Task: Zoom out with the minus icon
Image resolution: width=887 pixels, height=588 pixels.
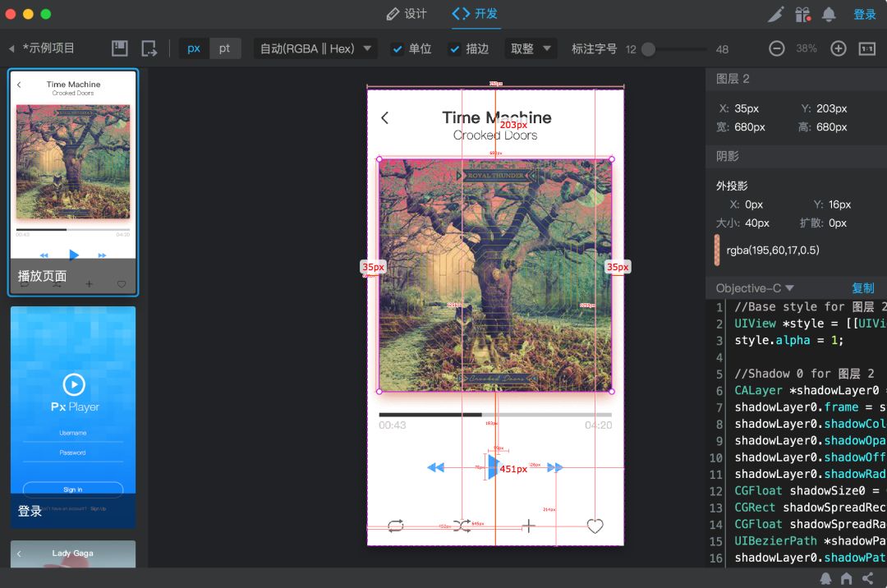Action: (777, 48)
